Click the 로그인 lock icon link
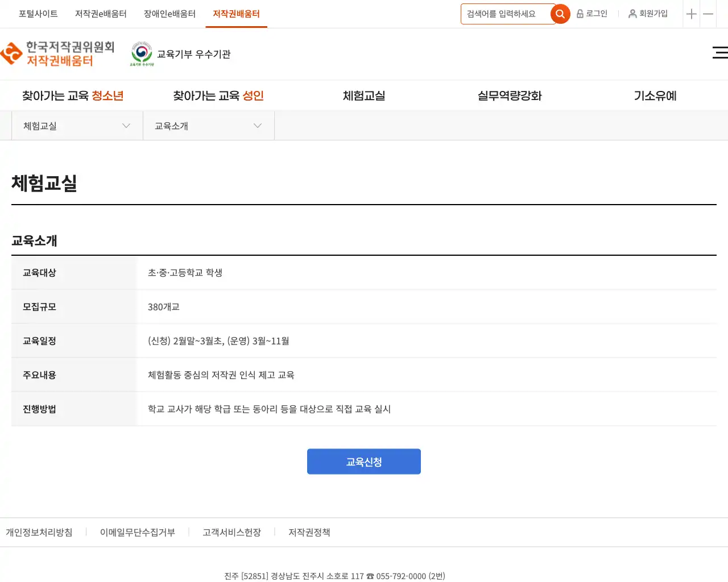This screenshot has width=728, height=582. [592, 14]
